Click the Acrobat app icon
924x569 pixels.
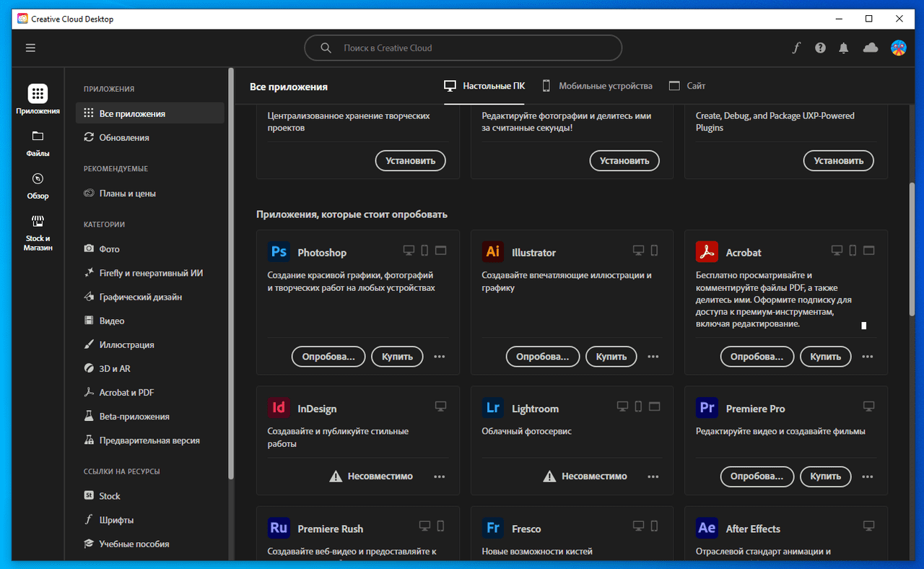[707, 252]
